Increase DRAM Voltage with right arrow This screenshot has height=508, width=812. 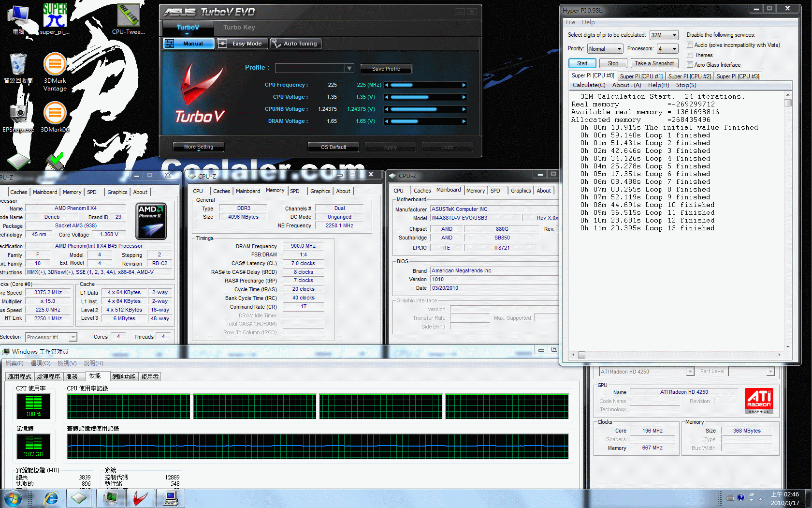click(x=464, y=121)
